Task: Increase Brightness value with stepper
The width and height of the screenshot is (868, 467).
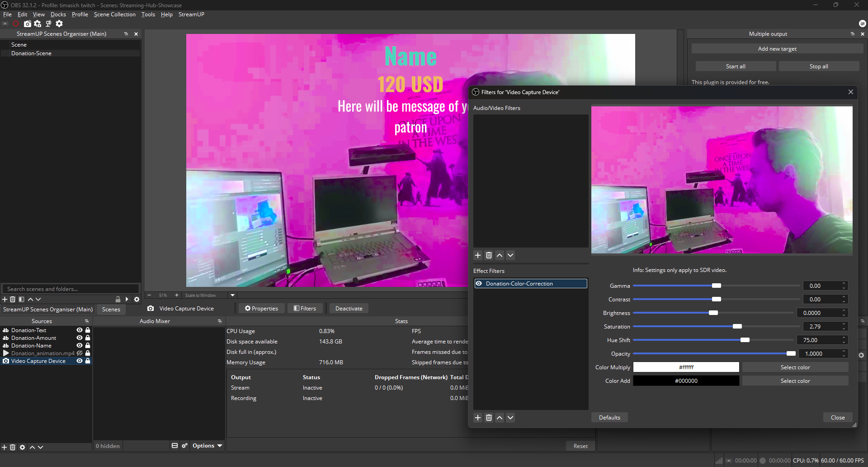Action: (x=844, y=311)
